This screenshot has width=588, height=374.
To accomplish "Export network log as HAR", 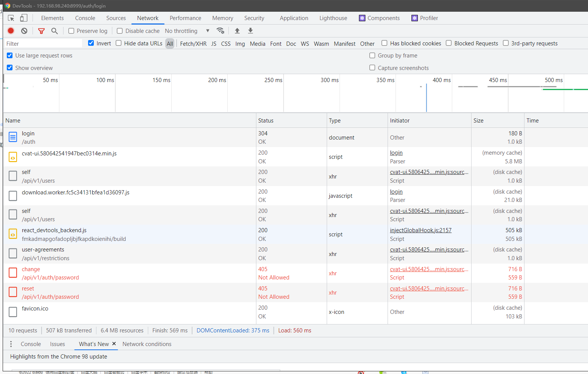I will point(250,31).
